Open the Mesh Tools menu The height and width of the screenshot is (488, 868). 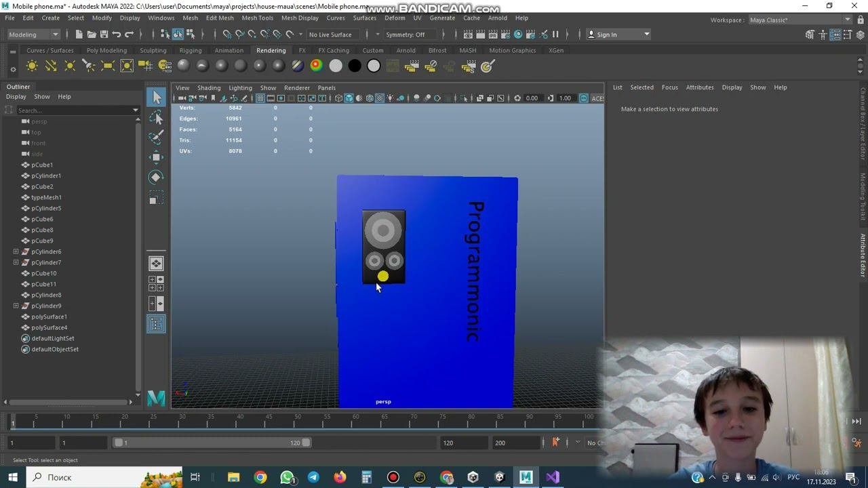click(x=257, y=18)
